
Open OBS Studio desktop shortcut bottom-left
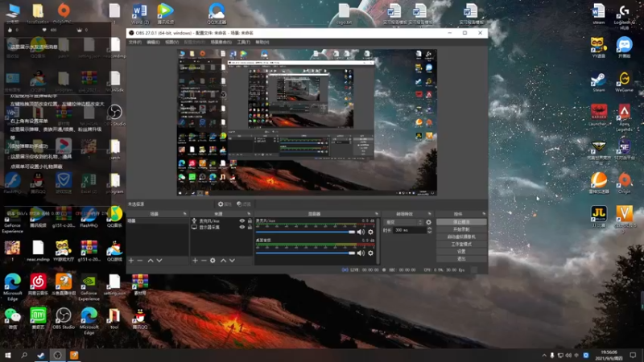tap(64, 318)
